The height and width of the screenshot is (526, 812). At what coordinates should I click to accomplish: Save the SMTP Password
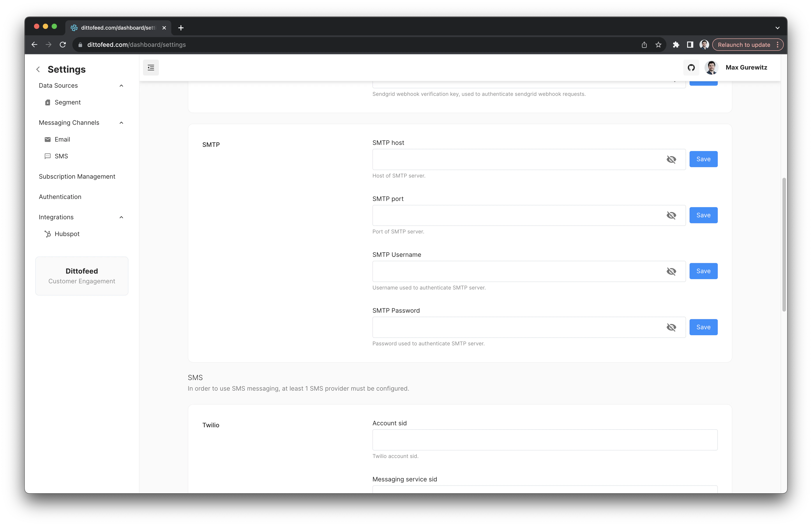pos(703,327)
